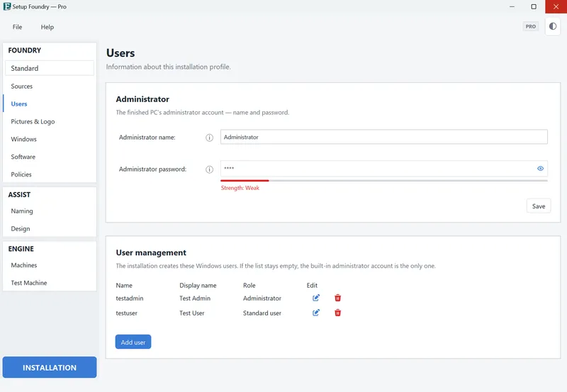The image size is (567, 392).
Task: Close the Setup Foundry window
Action: click(556, 6)
